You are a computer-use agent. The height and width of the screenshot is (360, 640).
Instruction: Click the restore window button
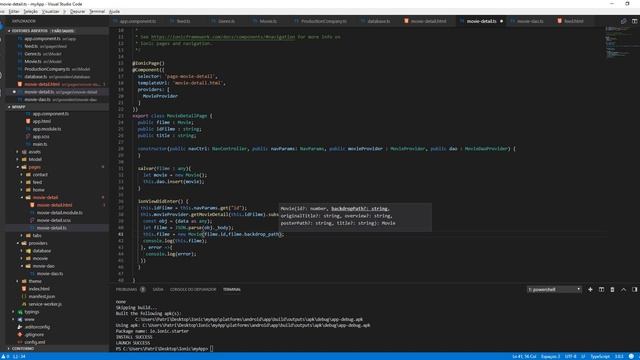click(627, 4)
